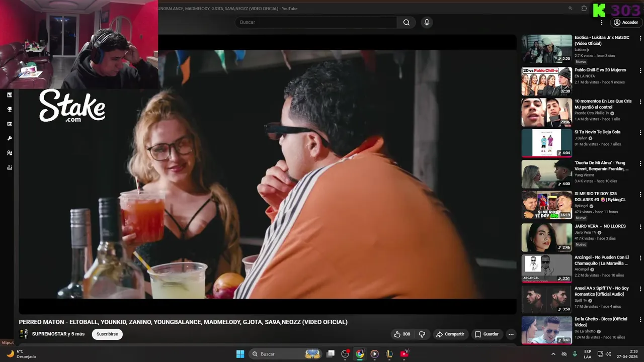Open De la Ghetto Dices thumbnail
The width and height of the screenshot is (644, 362).
[x=546, y=330]
